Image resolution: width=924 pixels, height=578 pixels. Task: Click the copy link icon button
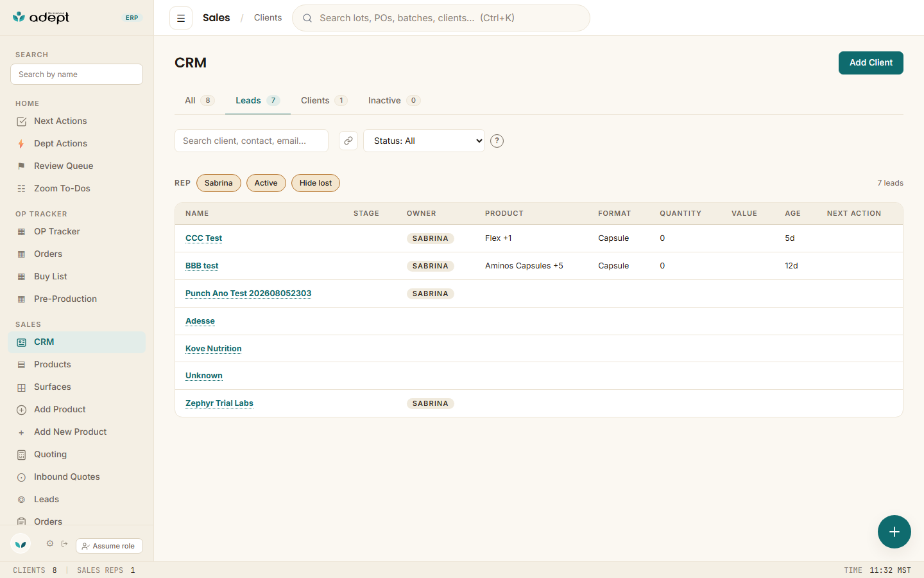pos(348,141)
